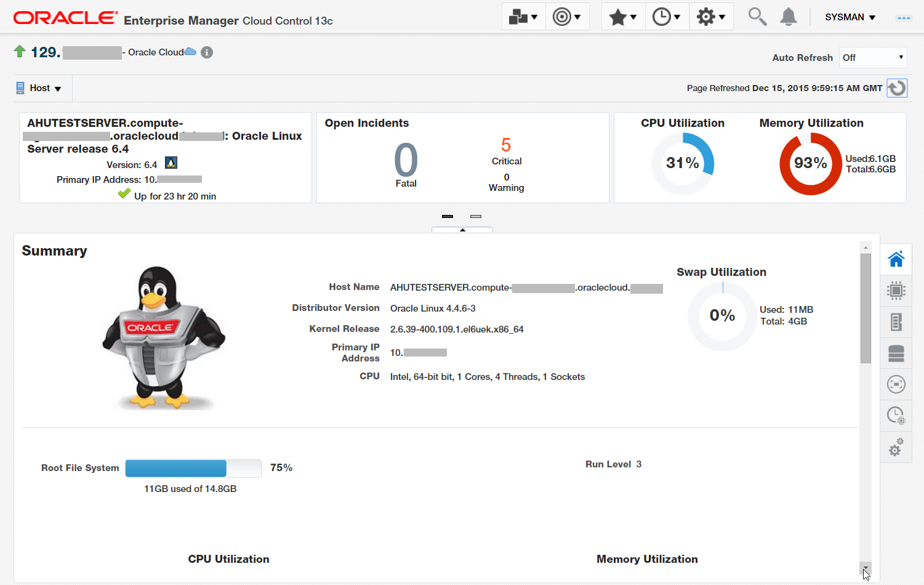Open the network sidebar tab

[x=896, y=384]
